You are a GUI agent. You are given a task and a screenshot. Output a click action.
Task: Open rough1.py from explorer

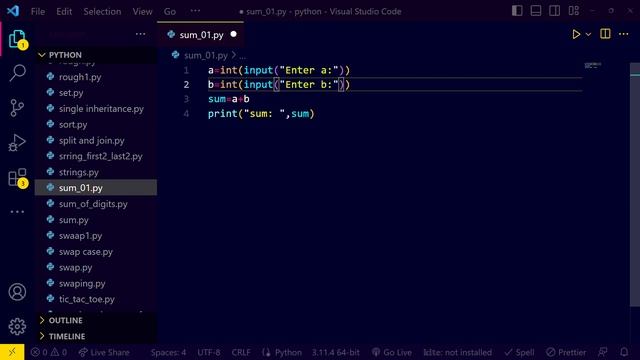tap(96, 77)
